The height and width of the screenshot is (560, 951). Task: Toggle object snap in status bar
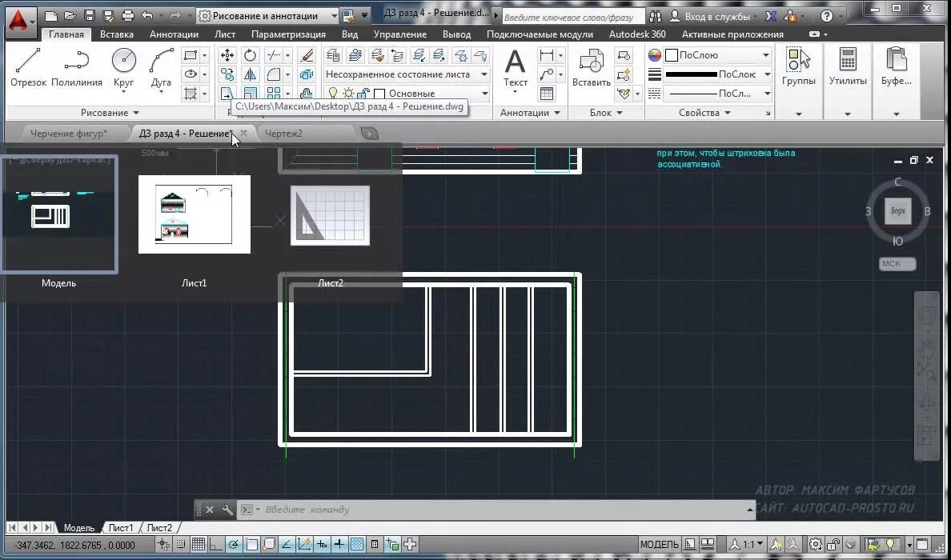251,544
